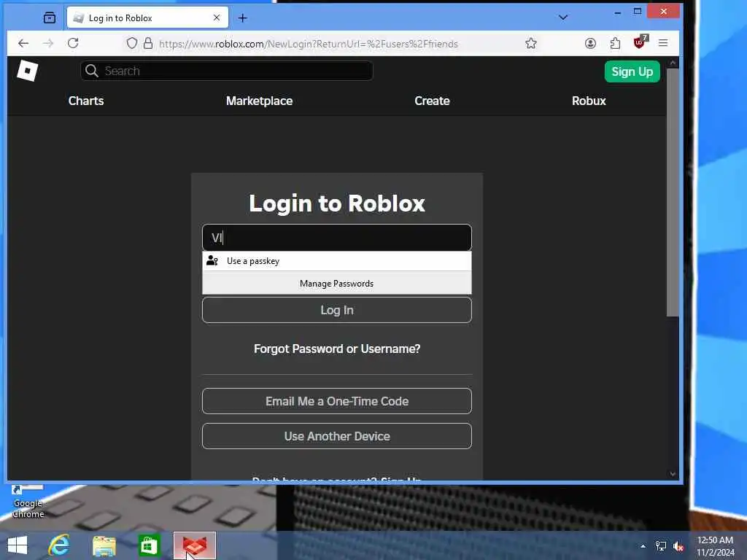The width and height of the screenshot is (747, 560).
Task: Open Forgot Password or Username link
Action: [337, 349]
